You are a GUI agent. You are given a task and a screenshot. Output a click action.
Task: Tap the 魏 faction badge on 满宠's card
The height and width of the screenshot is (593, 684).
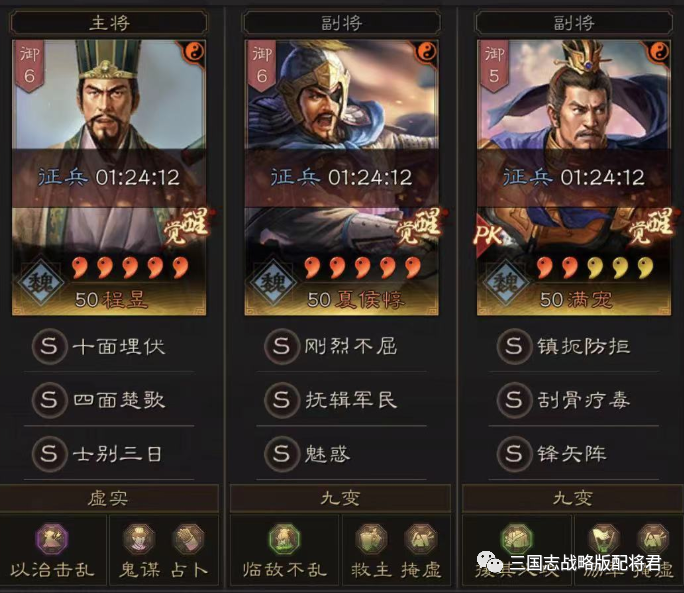(x=506, y=283)
